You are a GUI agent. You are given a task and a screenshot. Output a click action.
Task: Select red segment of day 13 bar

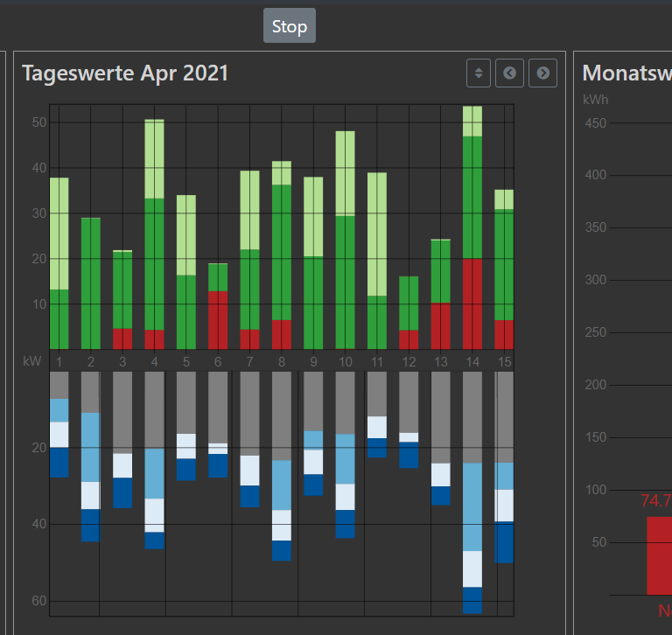click(x=440, y=325)
